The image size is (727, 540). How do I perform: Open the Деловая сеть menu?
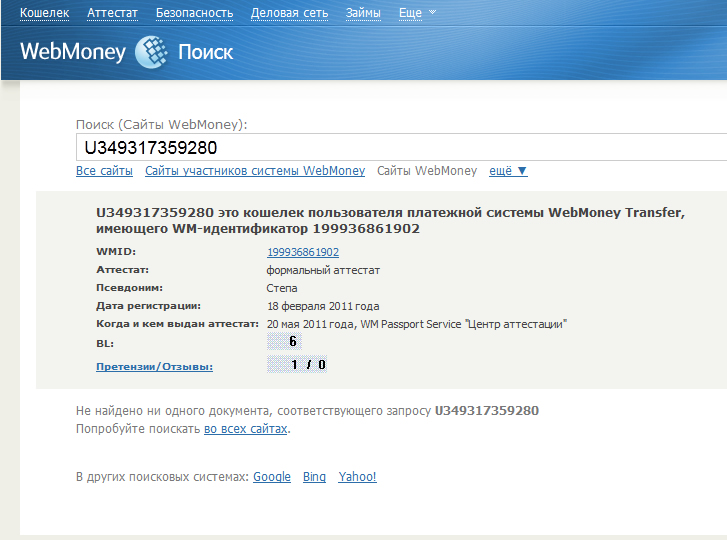(289, 13)
